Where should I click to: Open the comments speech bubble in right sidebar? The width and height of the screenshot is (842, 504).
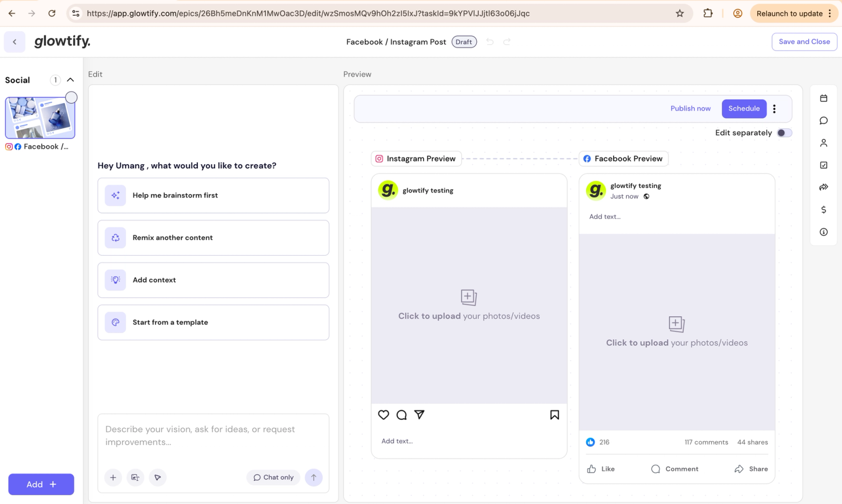(x=824, y=120)
